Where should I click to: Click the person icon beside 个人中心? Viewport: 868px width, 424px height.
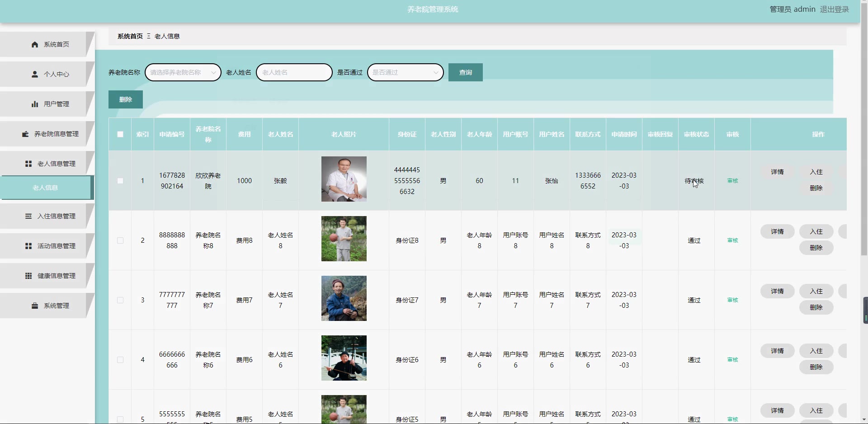pyautogui.click(x=35, y=74)
